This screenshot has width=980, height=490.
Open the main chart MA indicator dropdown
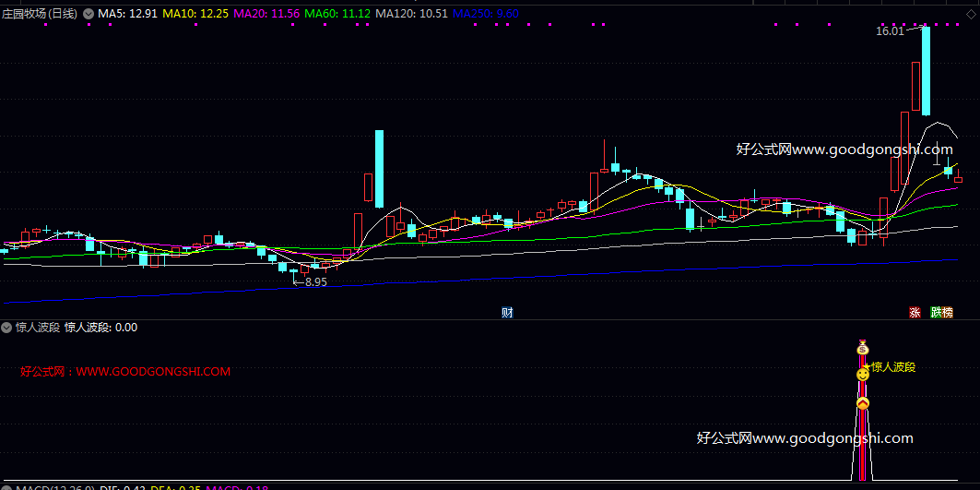[x=89, y=14]
